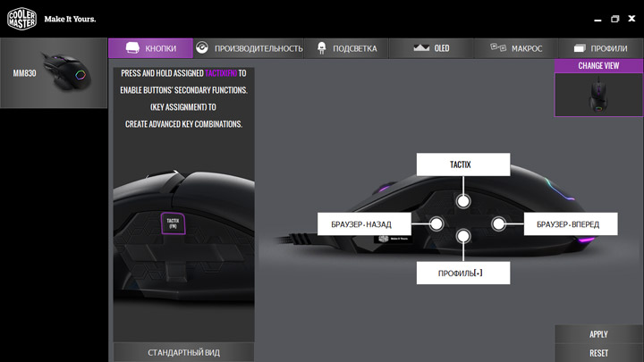644x362 pixels.
Task: Minimize the Cooler Master window
Action: tap(597, 20)
